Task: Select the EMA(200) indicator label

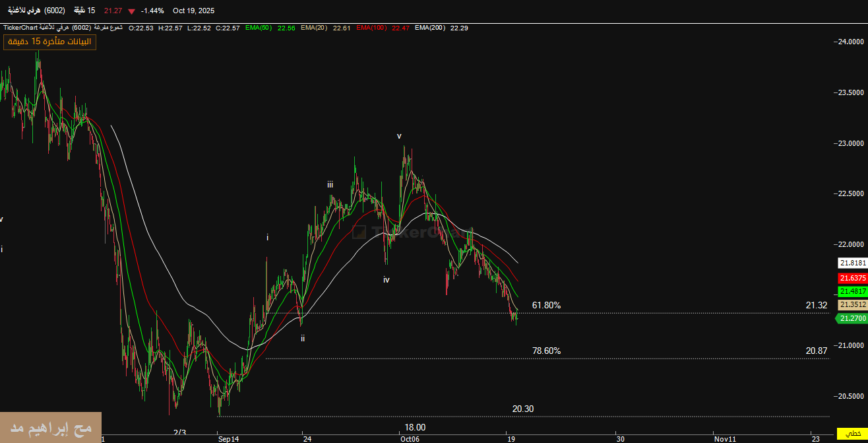Action: click(x=430, y=28)
